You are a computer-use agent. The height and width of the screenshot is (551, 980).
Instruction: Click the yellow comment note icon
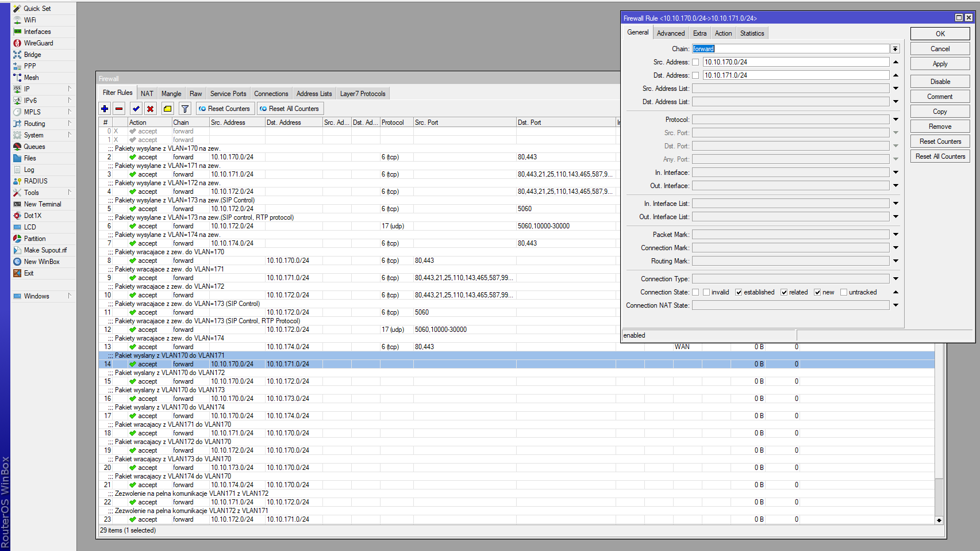[167, 109]
